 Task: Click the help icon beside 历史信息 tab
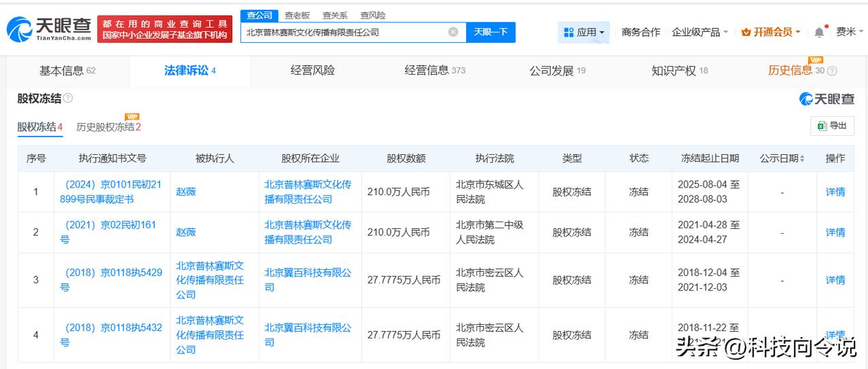coord(832,71)
